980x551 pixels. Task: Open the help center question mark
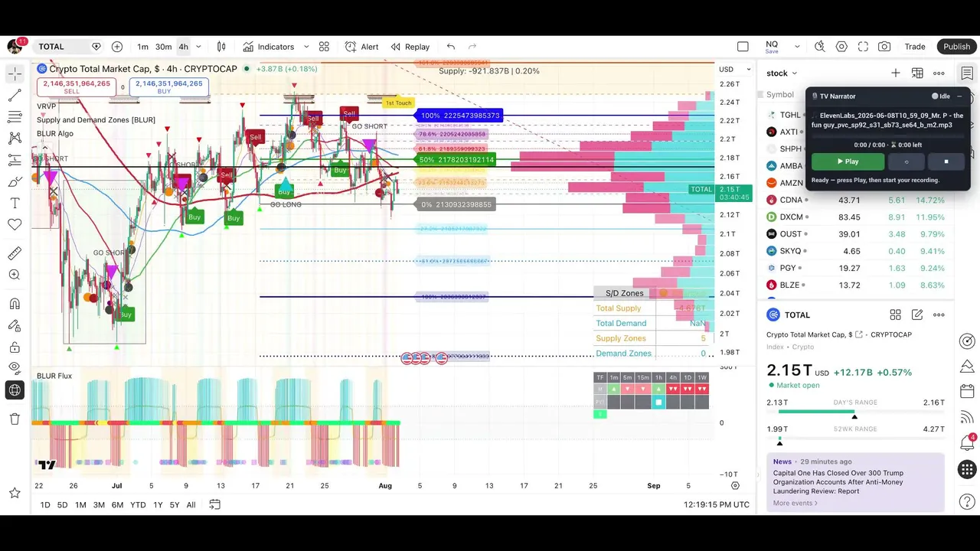[x=968, y=502]
